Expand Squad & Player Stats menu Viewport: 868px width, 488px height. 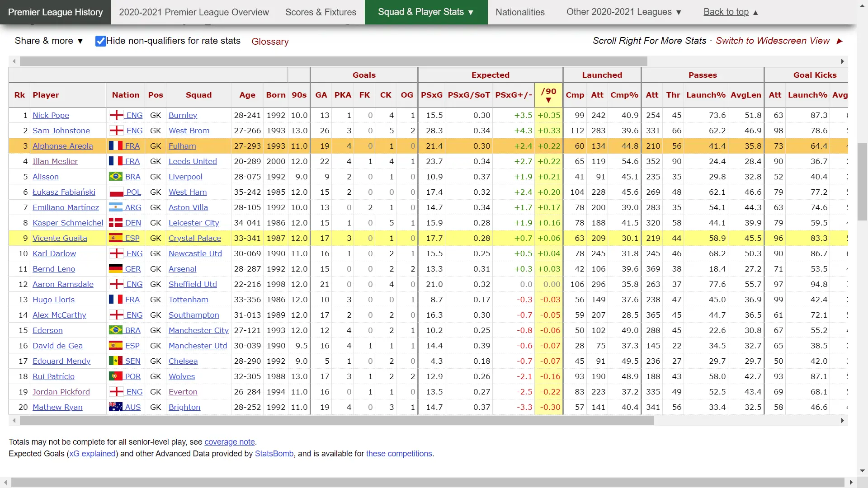pos(426,12)
